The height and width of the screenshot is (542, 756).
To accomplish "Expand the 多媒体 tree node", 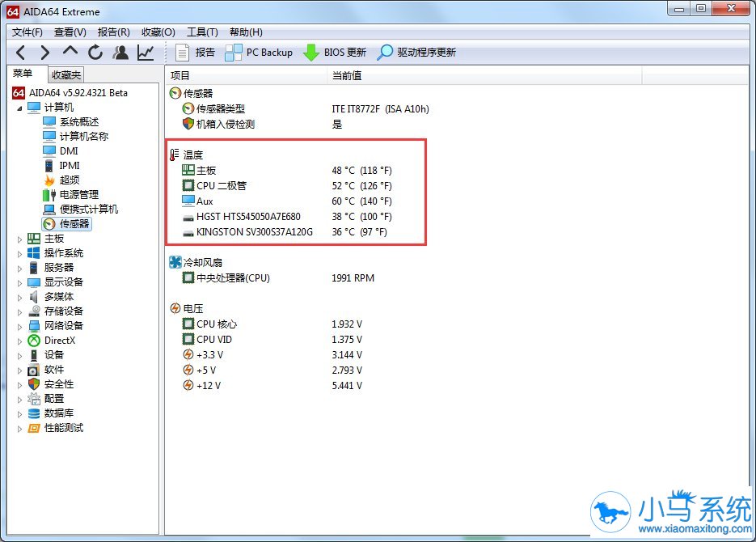I will 19,298.
